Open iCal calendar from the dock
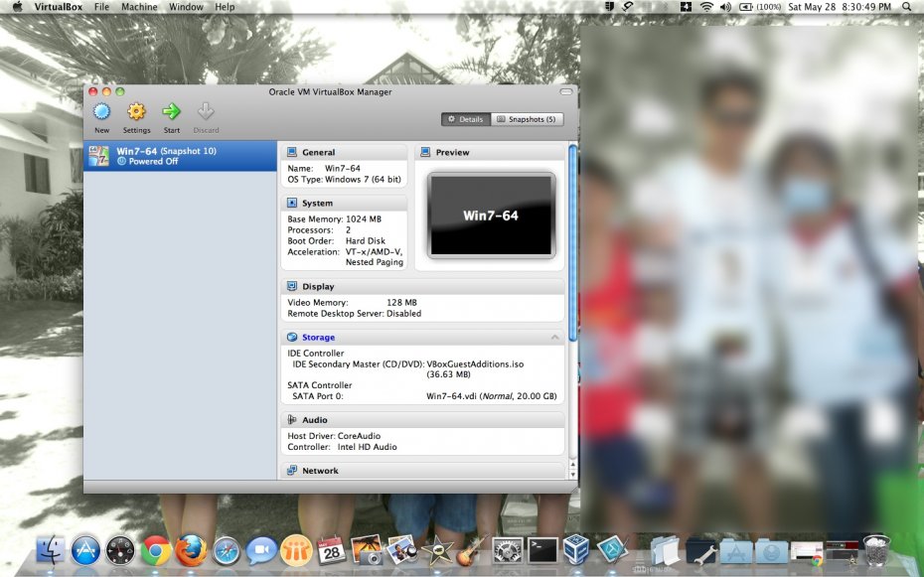The width and height of the screenshot is (924, 577). tap(331, 550)
